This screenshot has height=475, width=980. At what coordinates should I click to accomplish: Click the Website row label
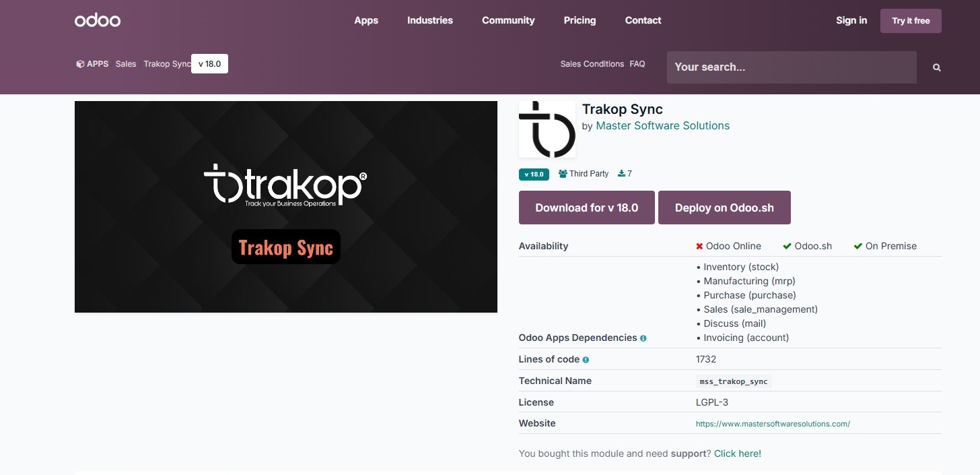coord(537,423)
